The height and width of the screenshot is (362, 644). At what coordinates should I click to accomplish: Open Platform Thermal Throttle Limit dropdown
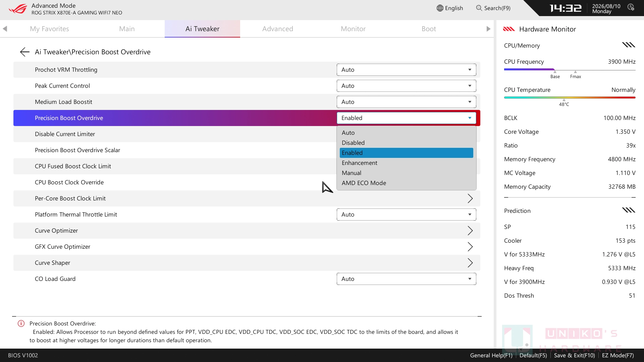click(x=406, y=215)
